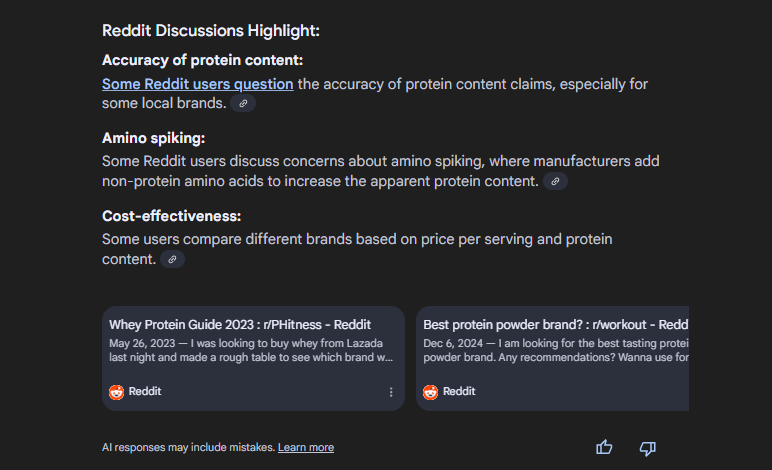This screenshot has height=470, width=772.
Task: Click the 'Cost-effectiveness:' subheading
Action: click(x=171, y=216)
